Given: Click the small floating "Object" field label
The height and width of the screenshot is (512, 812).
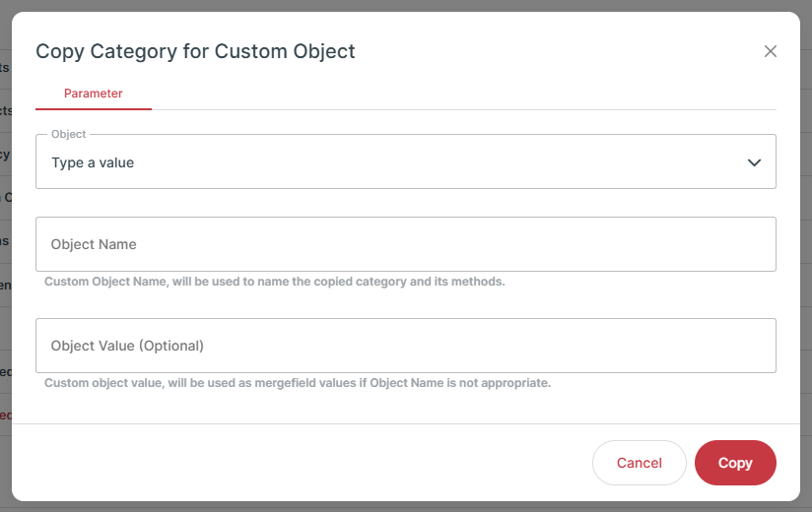Looking at the screenshot, I should [68, 134].
